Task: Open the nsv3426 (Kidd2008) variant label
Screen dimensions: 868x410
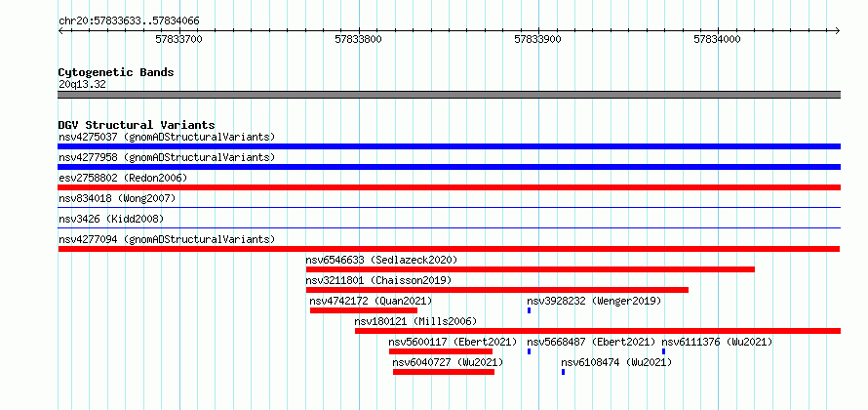Action: pos(111,219)
